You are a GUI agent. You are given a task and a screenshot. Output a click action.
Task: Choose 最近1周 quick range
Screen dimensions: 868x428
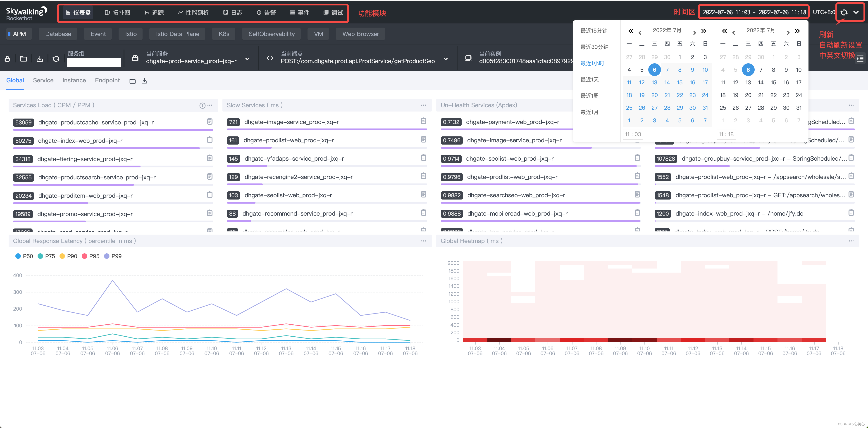coord(589,96)
